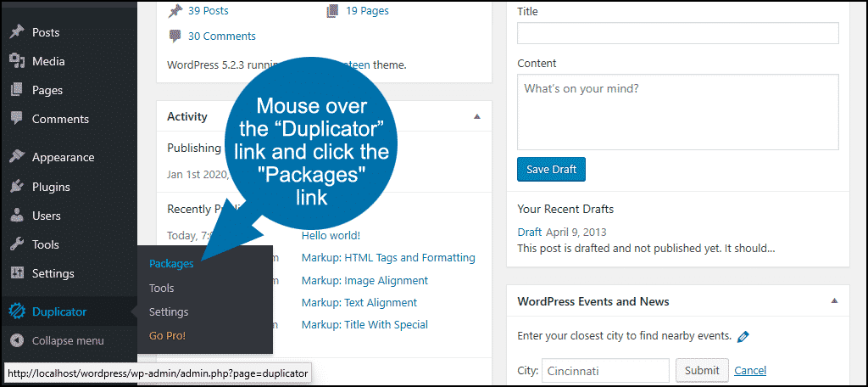Screen dimensions: 868x387
Task: Open the 19 Pages link
Action: coord(367,10)
